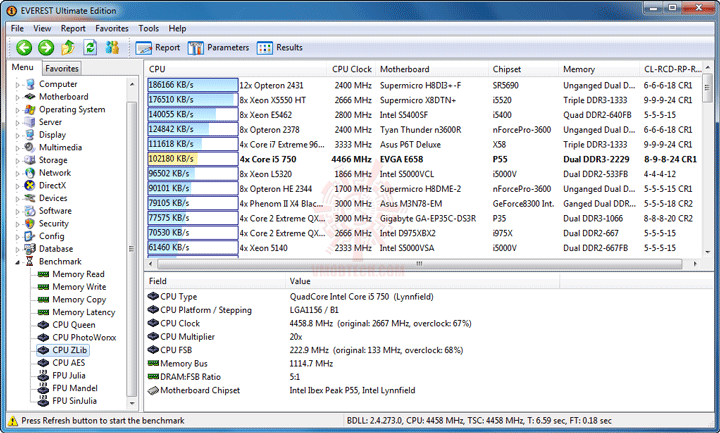Open the Favorites menu
The width and height of the screenshot is (720, 433).
click(112, 28)
